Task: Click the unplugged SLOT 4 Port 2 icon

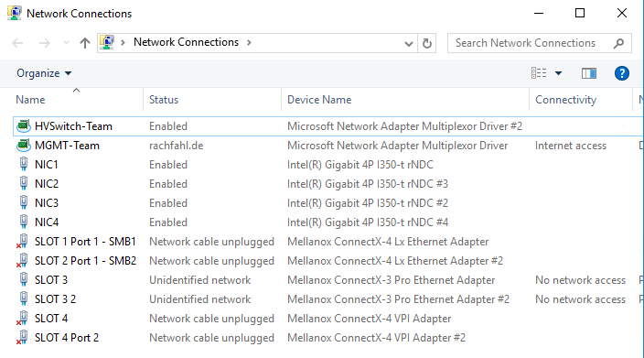Action: pyautogui.click(x=23, y=338)
